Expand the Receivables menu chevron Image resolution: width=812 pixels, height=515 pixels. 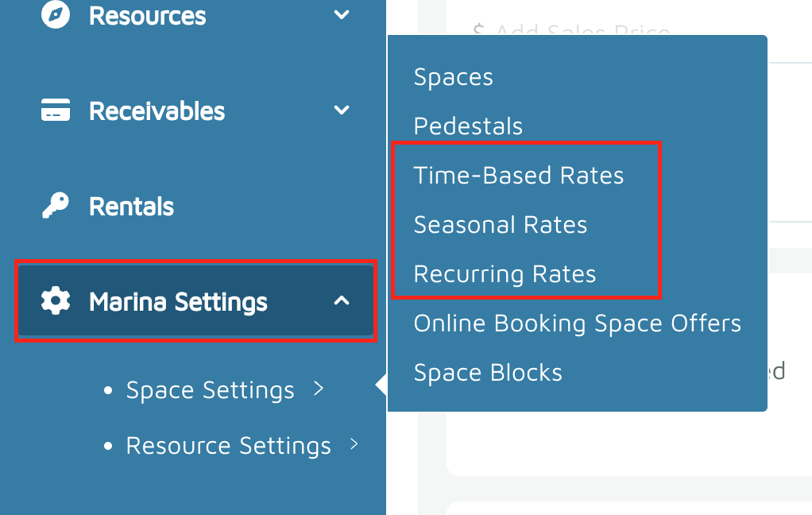[342, 110]
